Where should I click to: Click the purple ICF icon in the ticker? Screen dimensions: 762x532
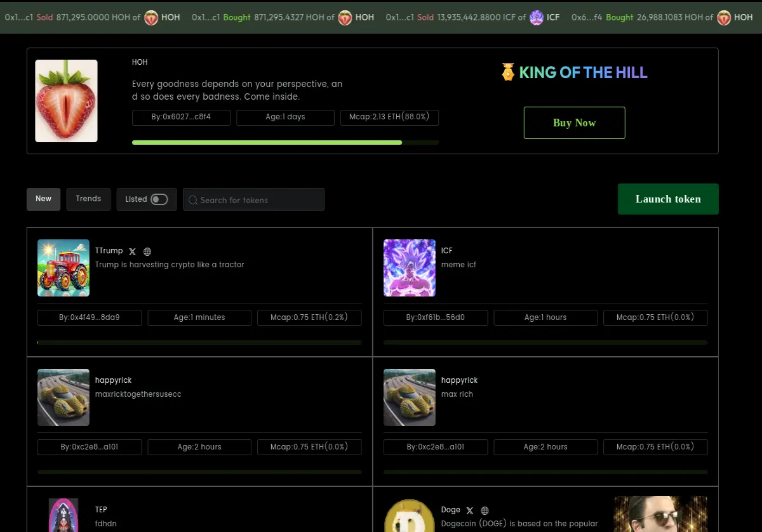click(x=537, y=17)
